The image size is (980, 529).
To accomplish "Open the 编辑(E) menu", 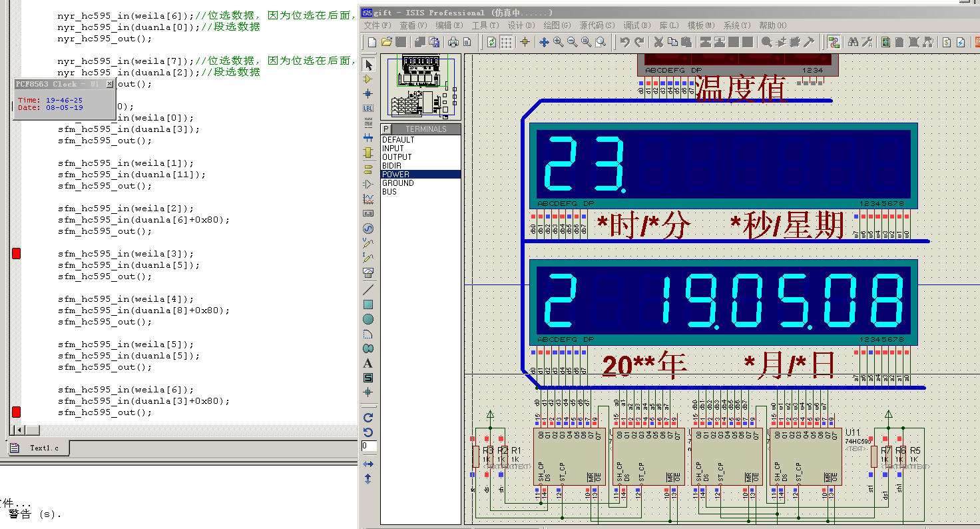I will pos(449,25).
